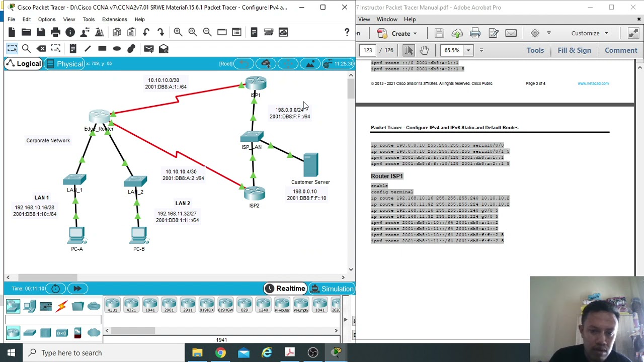Choose the Inspect magnifier tool
This screenshot has height=362, width=644.
[x=26, y=49]
